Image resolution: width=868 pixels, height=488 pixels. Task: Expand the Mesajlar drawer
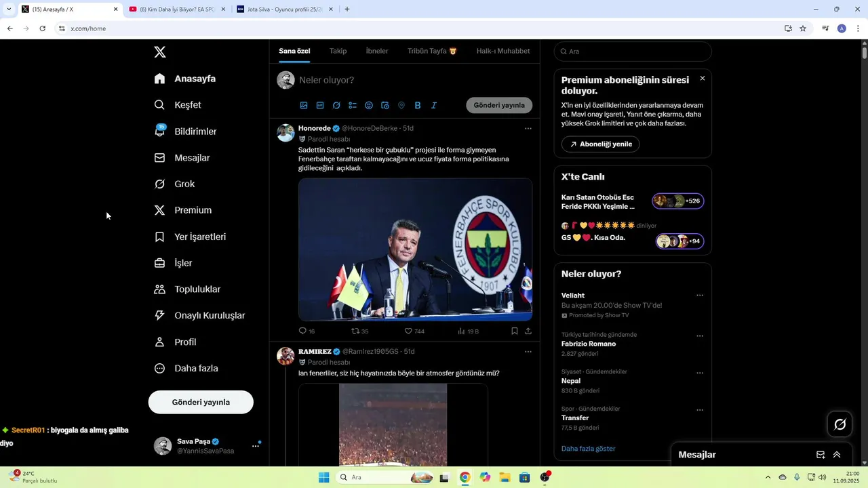837,455
